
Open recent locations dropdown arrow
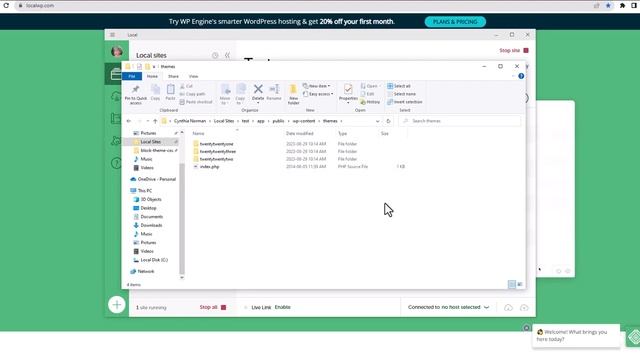click(x=148, y=121)
